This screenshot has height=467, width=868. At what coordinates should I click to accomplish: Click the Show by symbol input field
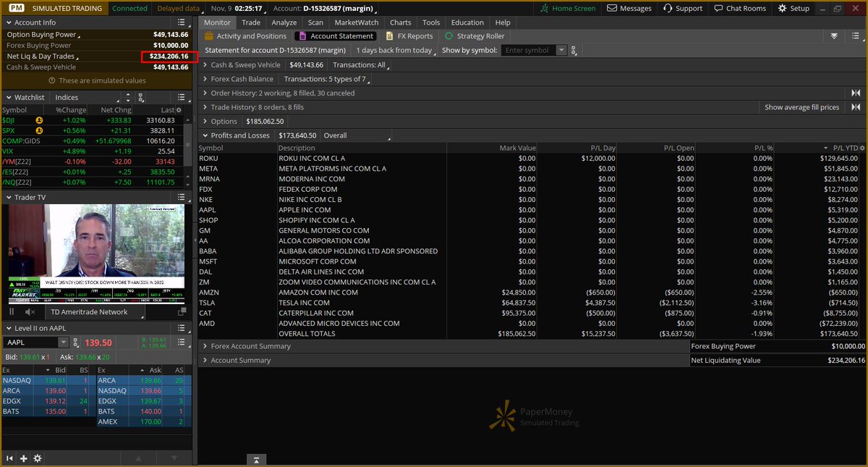click(529, 50)
